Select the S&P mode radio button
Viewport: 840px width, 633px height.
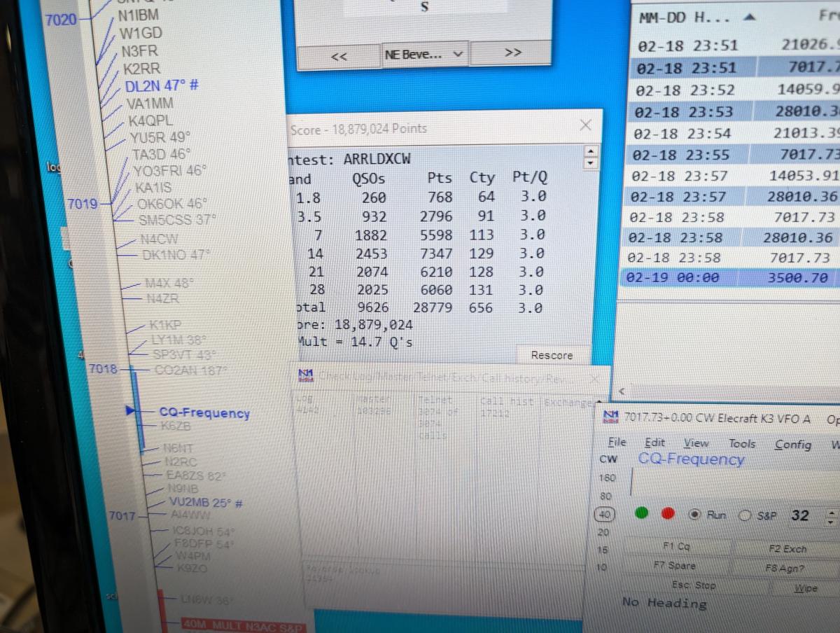point(745,515)
